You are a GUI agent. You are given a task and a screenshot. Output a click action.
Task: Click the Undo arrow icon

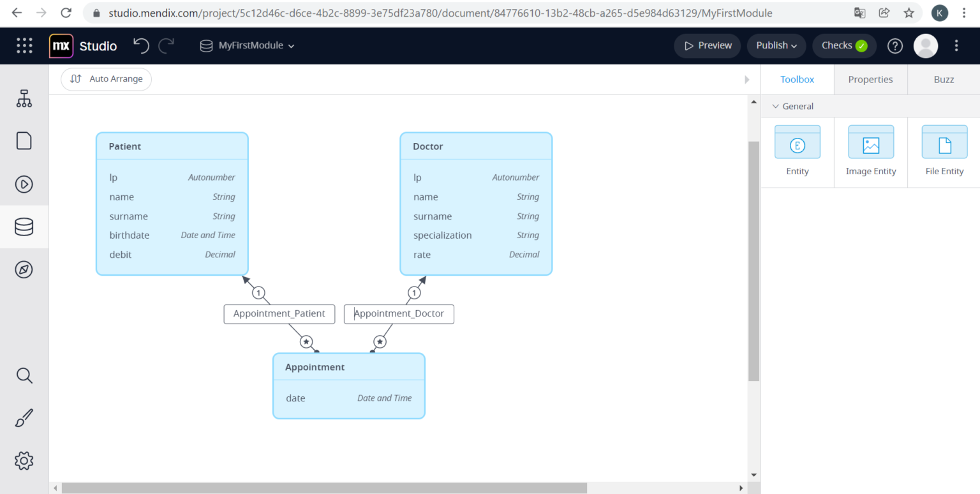point(141,45)
